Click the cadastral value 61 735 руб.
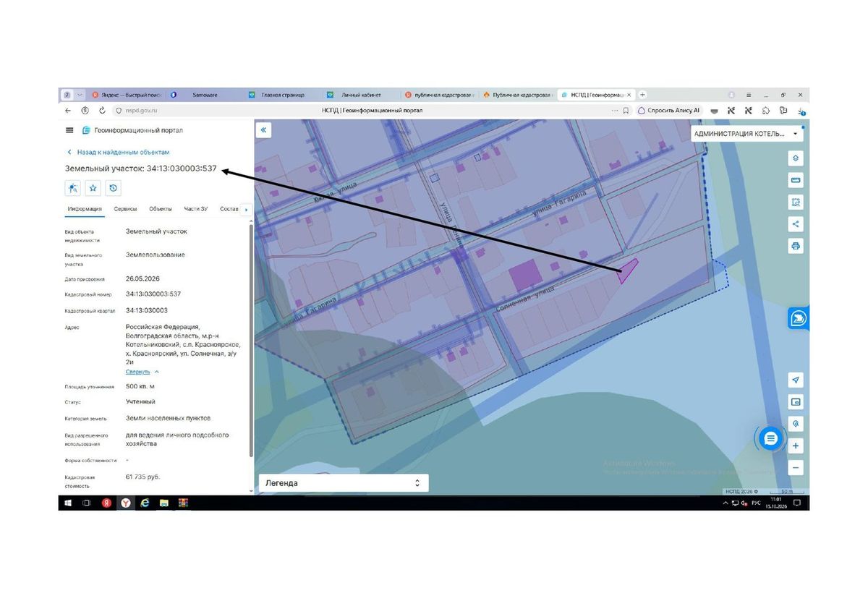The width and height of the screenshot is (868, 614). (142, 477)
